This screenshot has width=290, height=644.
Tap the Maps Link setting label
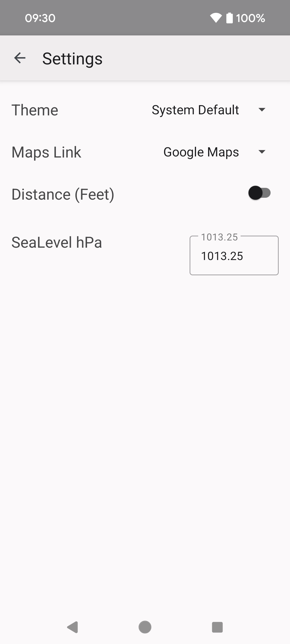pyautogui.click(x=46, y=152)
